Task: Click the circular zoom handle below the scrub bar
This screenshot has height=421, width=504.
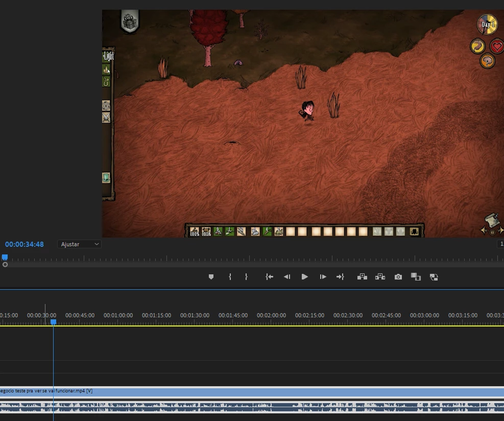Action: point(5,265)
